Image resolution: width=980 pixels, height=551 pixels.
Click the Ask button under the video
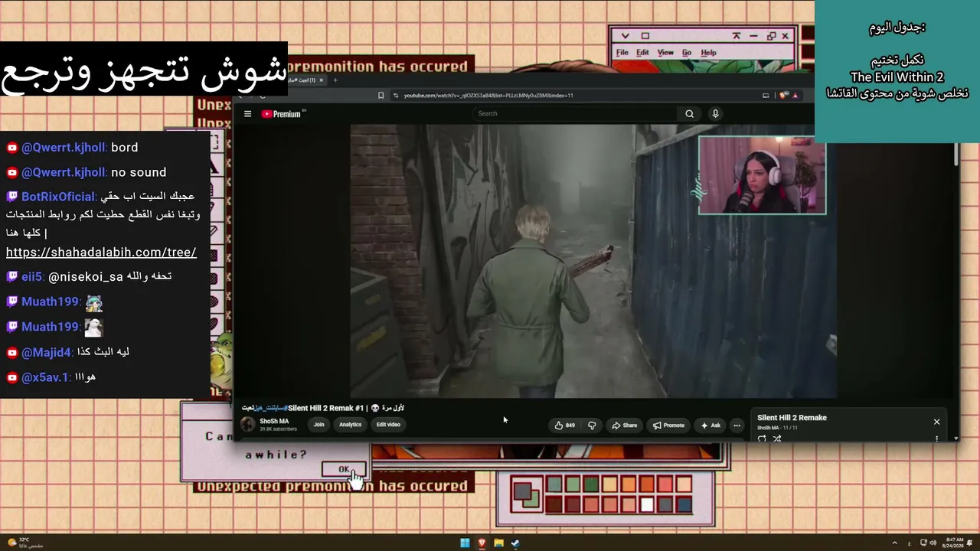click(710, 425)
